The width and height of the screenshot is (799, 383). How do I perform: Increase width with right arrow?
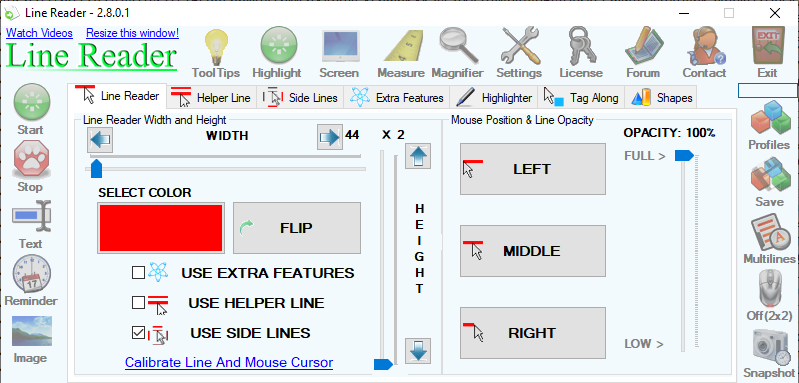329,138
